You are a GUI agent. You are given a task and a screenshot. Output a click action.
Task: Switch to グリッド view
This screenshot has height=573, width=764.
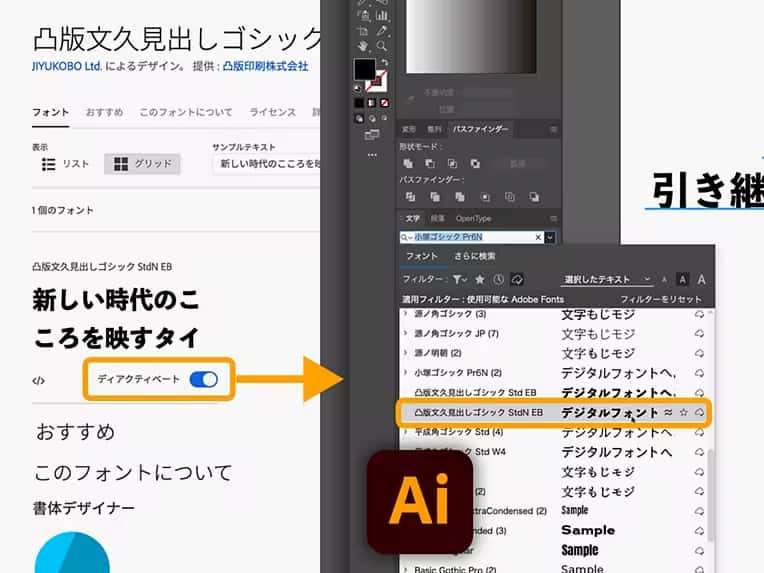(x=142, y=164)
